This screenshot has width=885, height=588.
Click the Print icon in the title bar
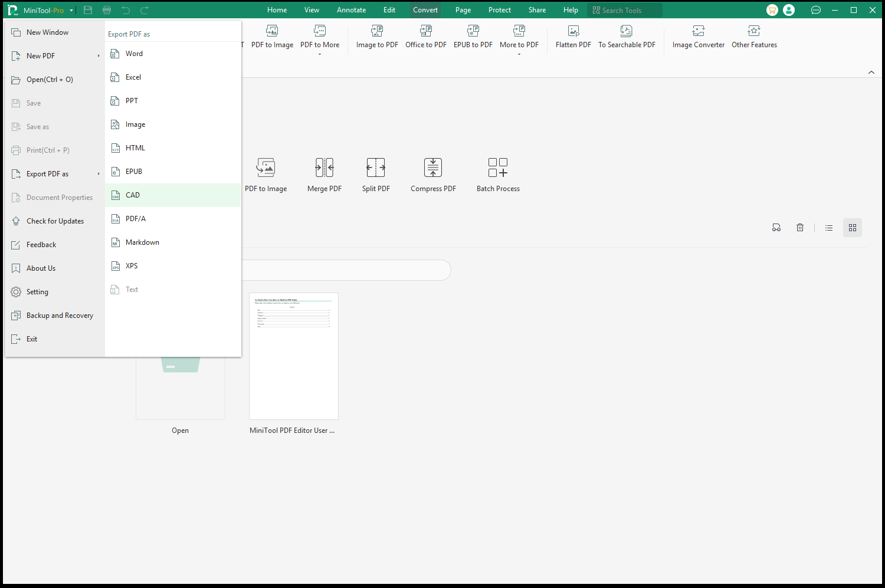click(107, 10)
